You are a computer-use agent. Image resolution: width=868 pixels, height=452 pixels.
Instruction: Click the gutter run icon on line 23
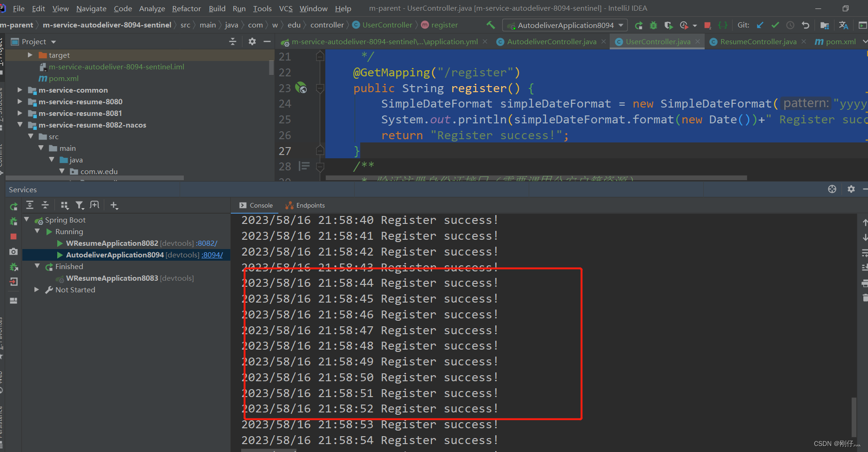click(x=301, y=88)
